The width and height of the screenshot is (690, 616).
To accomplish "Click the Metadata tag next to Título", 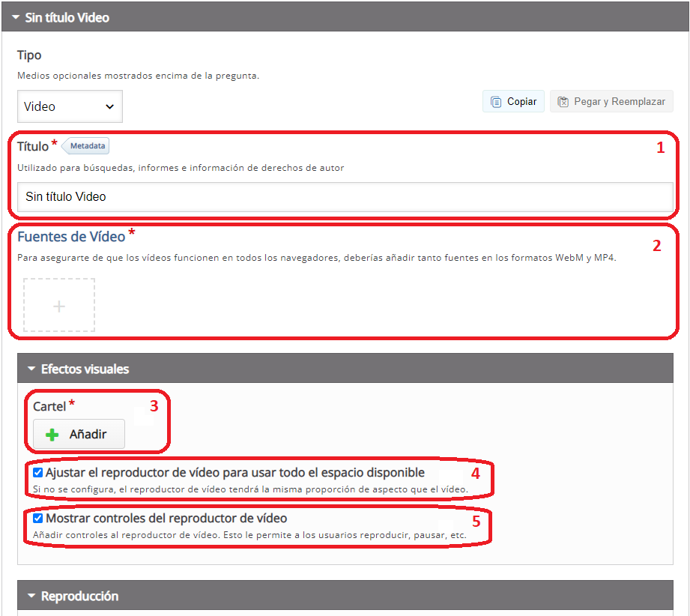I will [x=88, y=145].
